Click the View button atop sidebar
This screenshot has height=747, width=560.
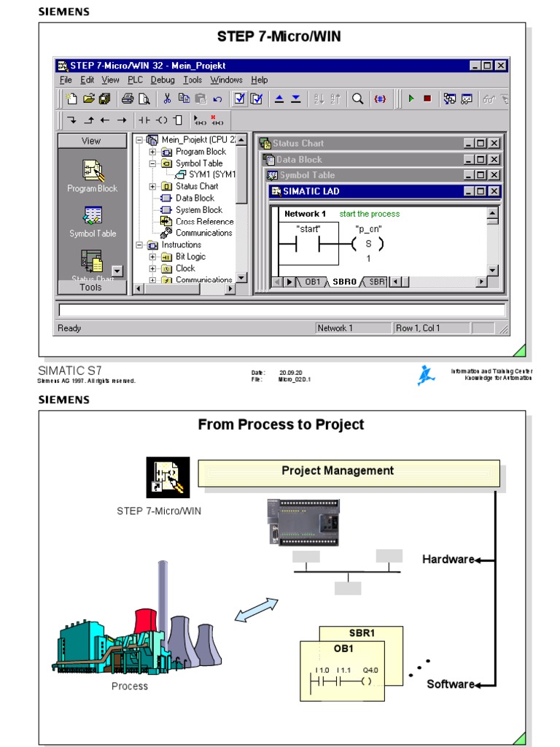tap(91, 141)
